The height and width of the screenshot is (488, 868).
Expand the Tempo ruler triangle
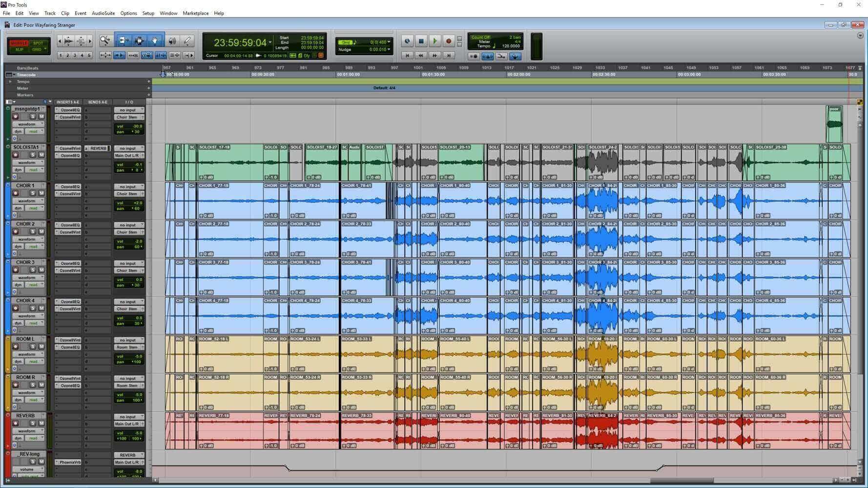click(x=10, y=81)
